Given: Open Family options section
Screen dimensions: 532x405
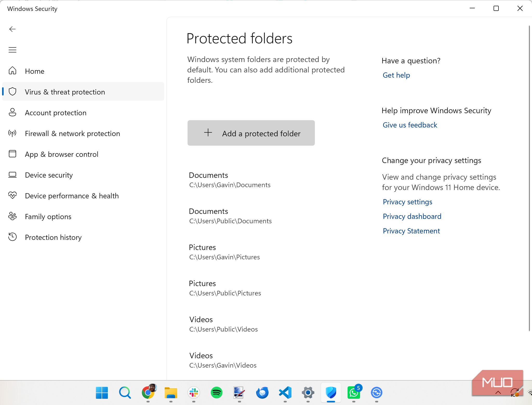Looking at the screenshot, I should point(83,216).
